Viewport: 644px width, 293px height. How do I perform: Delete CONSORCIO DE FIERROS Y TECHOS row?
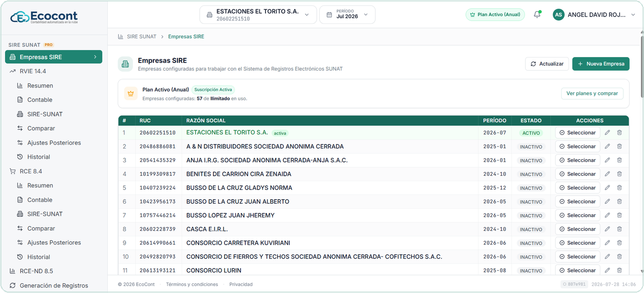[619, 257]
